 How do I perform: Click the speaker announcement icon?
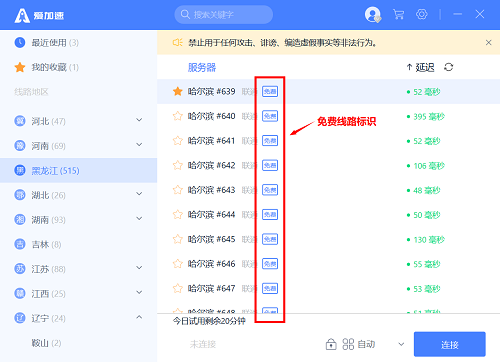pos(177,42)
